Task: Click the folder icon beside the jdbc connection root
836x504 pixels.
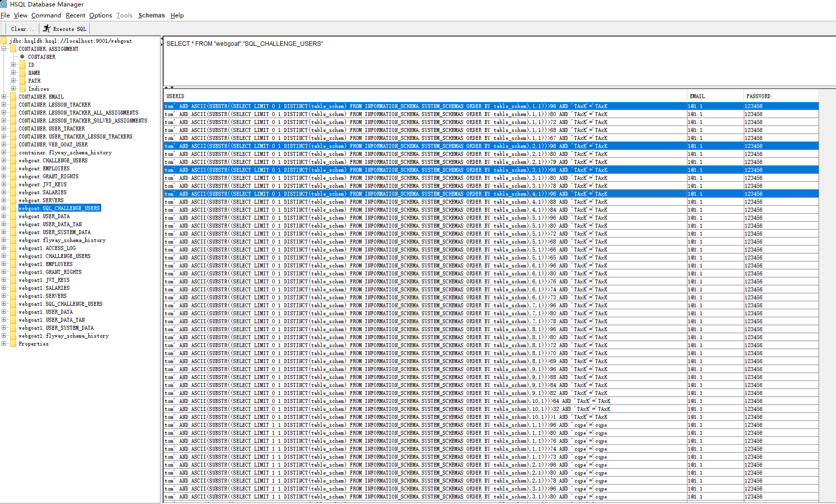Action: point(3,41)
